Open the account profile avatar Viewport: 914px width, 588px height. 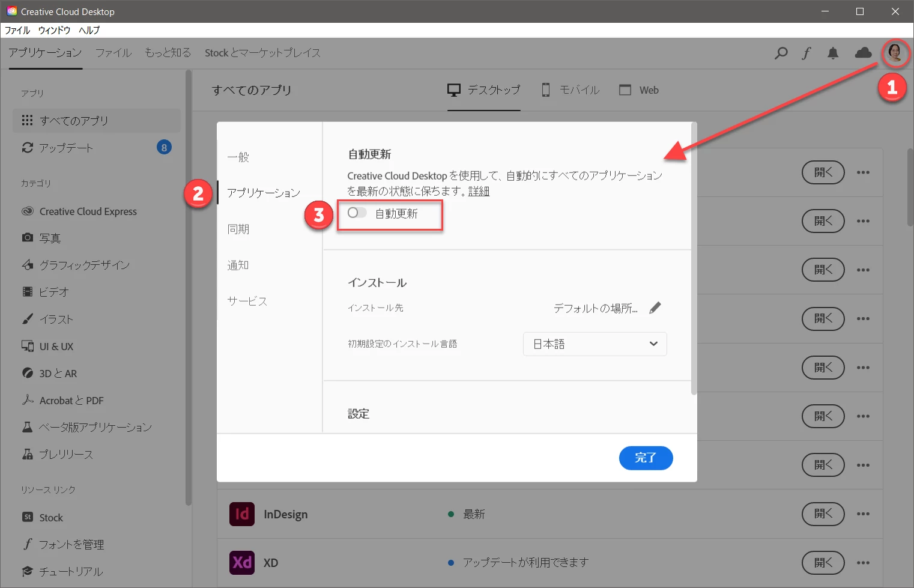(895, 53)
